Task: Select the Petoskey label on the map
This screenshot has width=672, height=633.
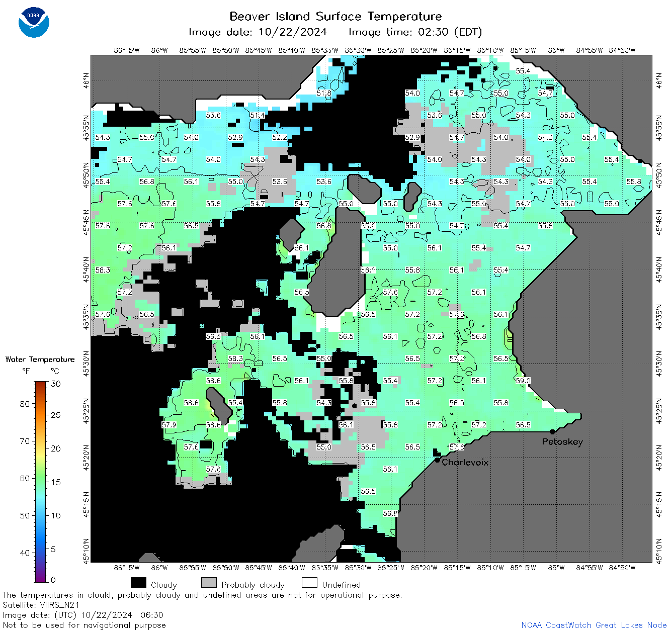Action: [562, 442]
